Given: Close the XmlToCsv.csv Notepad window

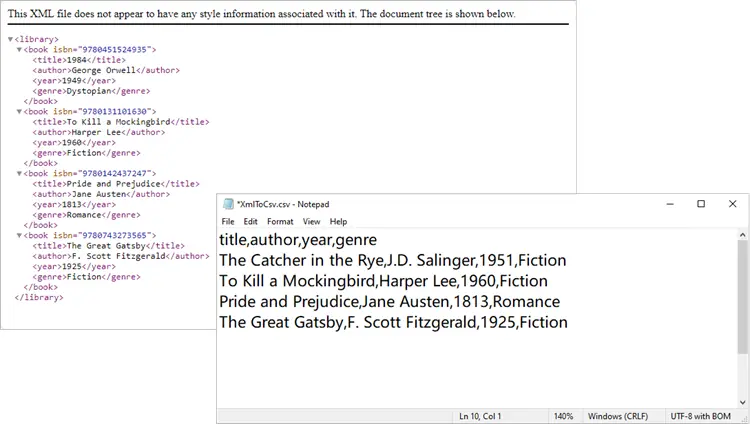Looking at the screenshot, I should (733, 204).
